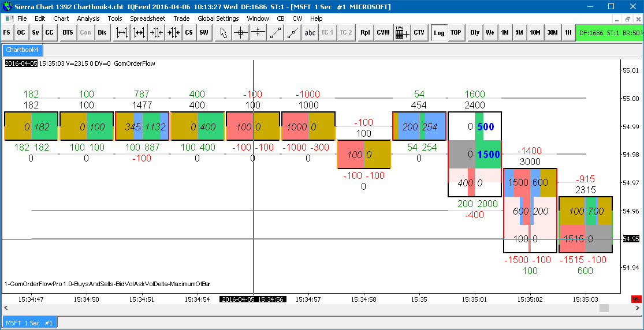The height and width of the screenshot is (330, 644).
Task: Click the blue 1500 cell value
Action: coord(488,155)
